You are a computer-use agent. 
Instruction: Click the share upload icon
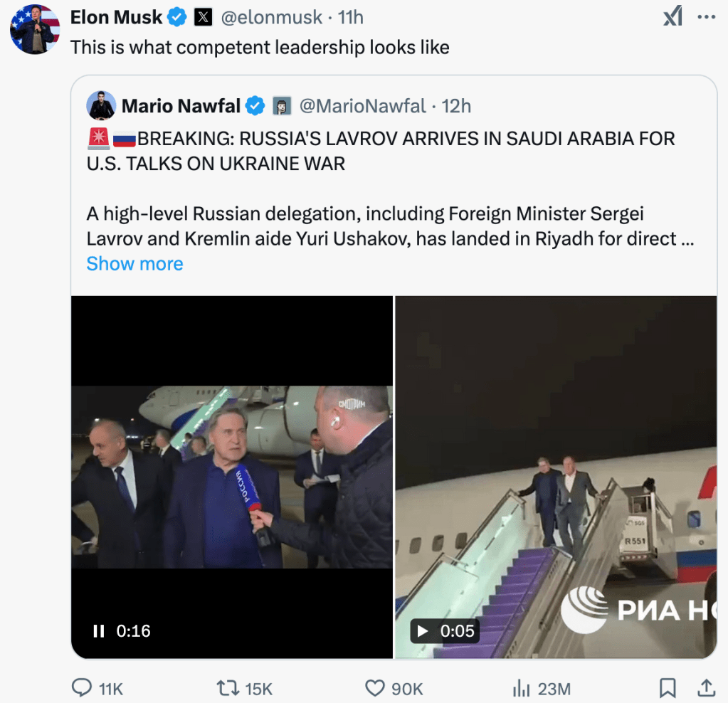706,687
